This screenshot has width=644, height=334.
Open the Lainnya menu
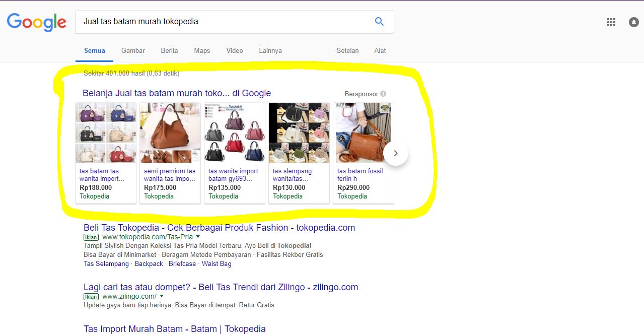click(270, 50)
